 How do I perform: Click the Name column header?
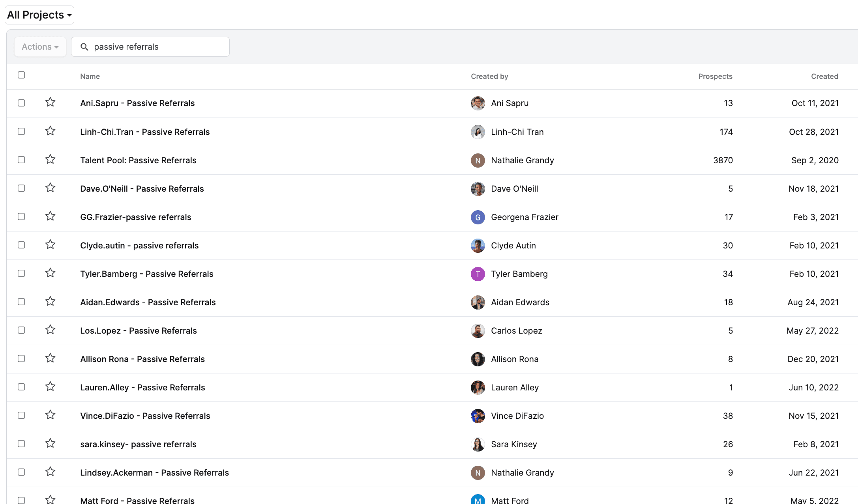[90, 77]
